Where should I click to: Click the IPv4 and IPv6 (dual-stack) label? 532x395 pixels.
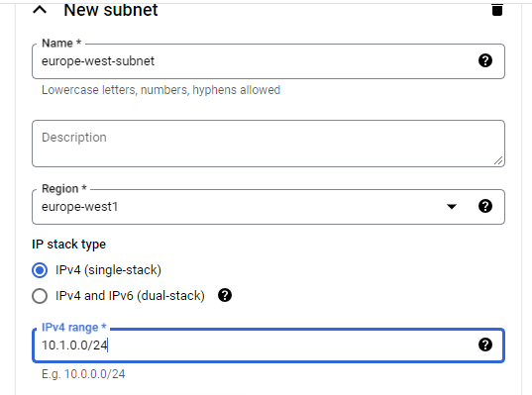130,296
